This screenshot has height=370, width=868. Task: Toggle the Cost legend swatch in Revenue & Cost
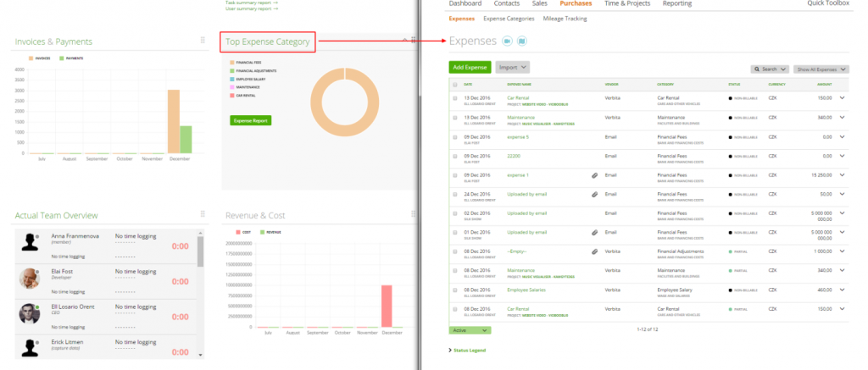238,232
